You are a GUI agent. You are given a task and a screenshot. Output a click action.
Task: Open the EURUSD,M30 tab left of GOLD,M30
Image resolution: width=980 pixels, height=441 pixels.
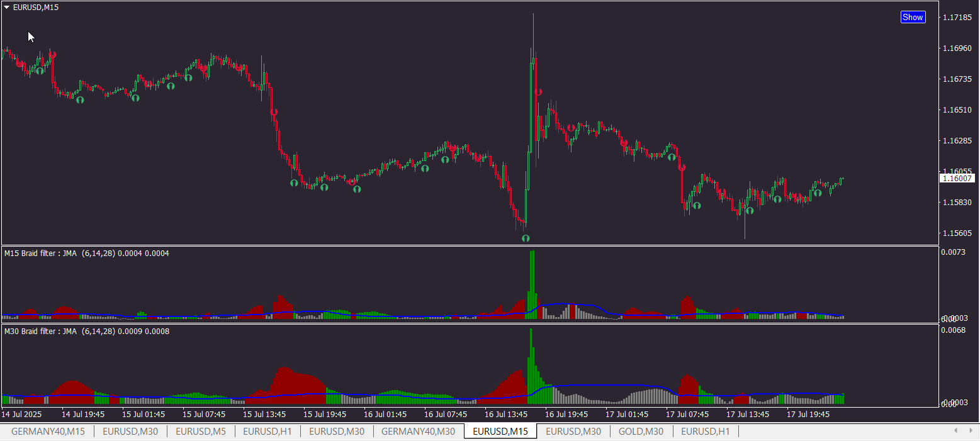pos(573,431)
